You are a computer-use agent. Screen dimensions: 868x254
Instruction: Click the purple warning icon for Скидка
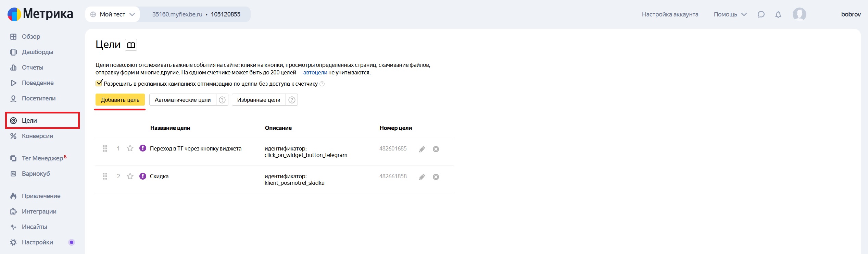pyautogui.click(x=143, y=176)
